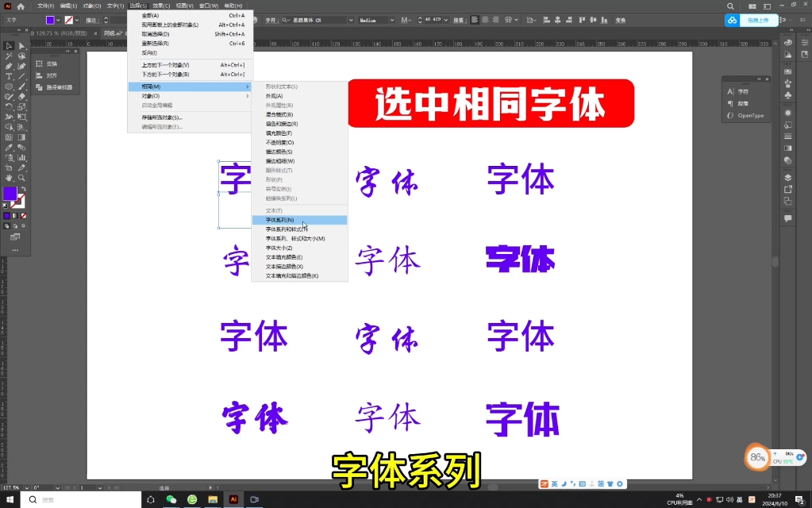Open the Paragraph (段落) panel
Screen dimensions: 812x508
pos(740,103)
